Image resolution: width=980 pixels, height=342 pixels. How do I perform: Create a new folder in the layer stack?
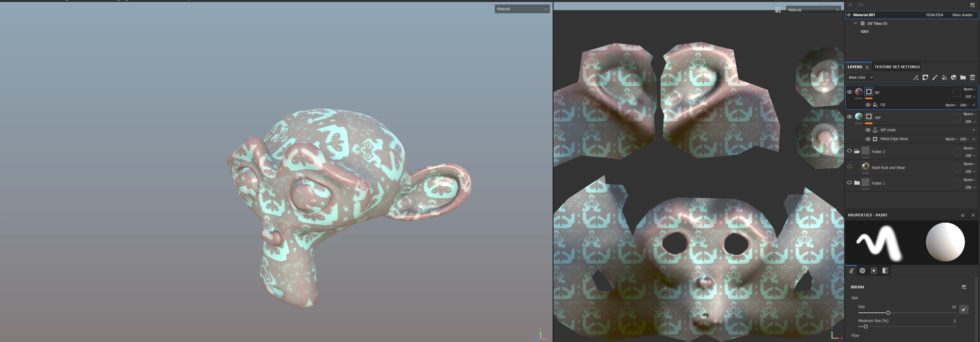point(963,77)
